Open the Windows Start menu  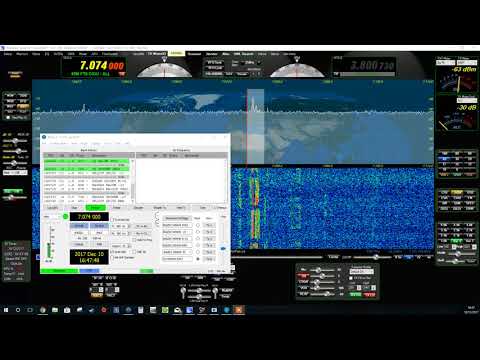6,310
